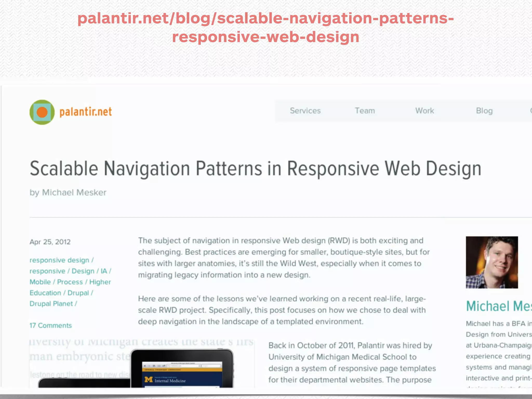Image resolution: width=532 pixels, height=399 pixels.
Task: Click Michael Mesker's author photo
Action: [492, 262]
